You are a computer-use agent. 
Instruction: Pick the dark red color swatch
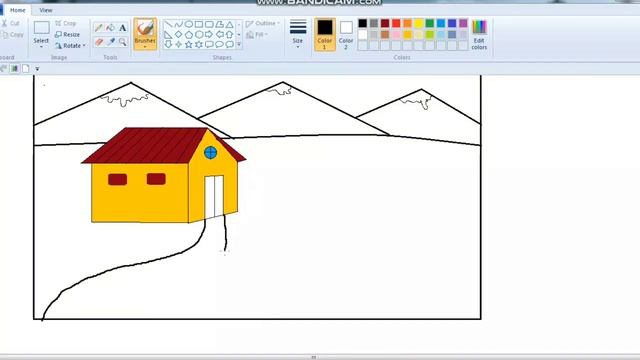tap(385, 23)
